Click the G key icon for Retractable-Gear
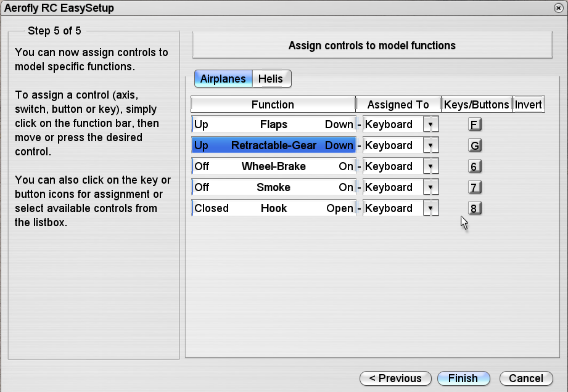The image size is (568, 392). coord(474,146)
